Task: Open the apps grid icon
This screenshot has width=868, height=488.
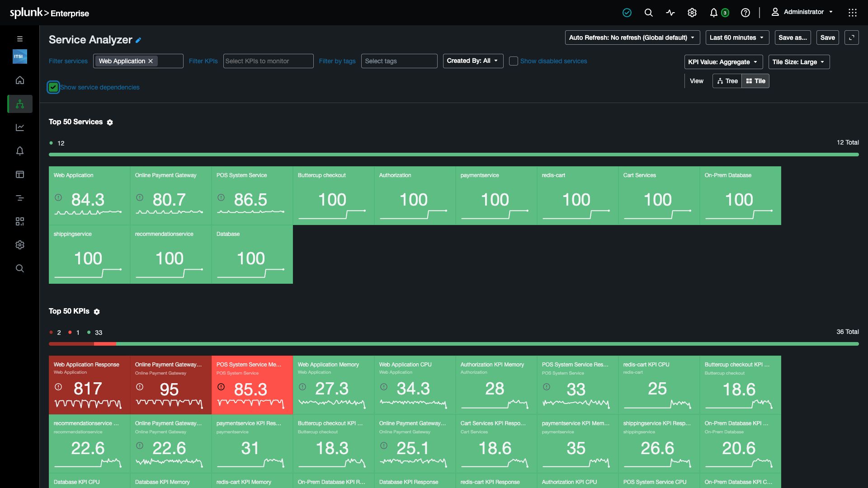Action: 852,13
